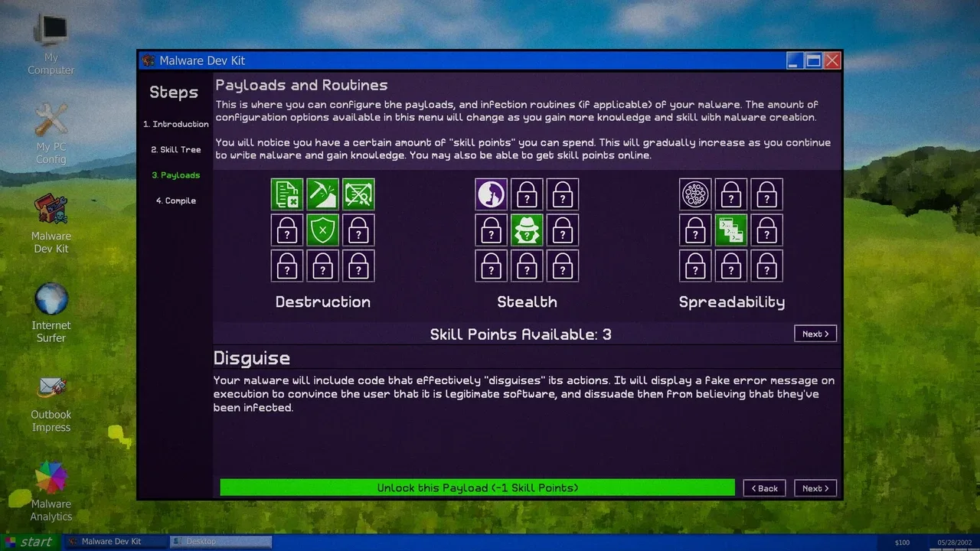Click the Next button beside Back

(x=815, y=488)
